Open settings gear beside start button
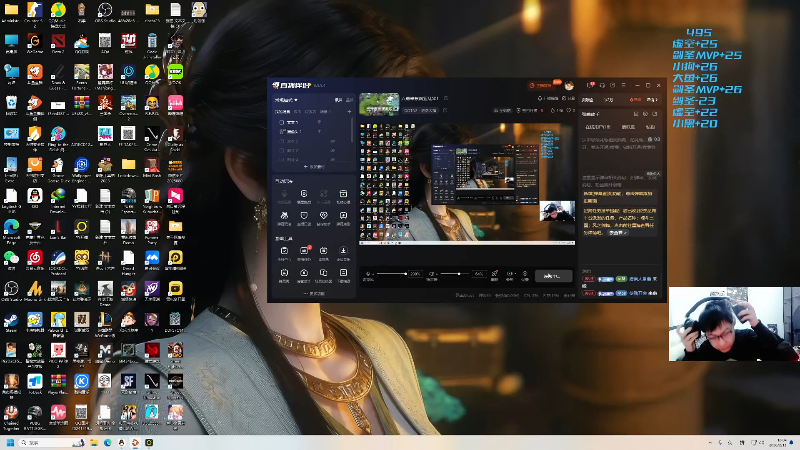Viewport: 800px width, 450px height. point(525,276)
